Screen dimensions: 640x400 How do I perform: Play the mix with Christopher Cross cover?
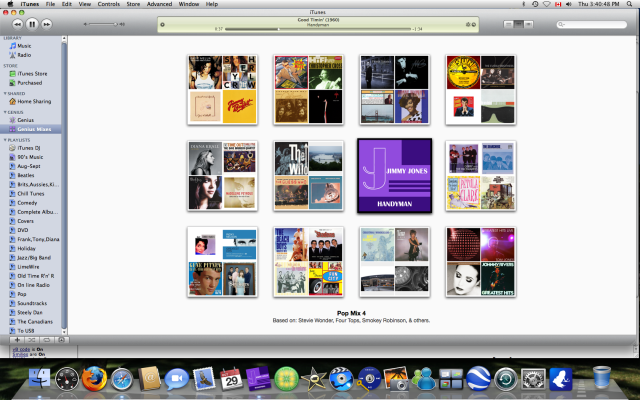(x=309, y=90)
